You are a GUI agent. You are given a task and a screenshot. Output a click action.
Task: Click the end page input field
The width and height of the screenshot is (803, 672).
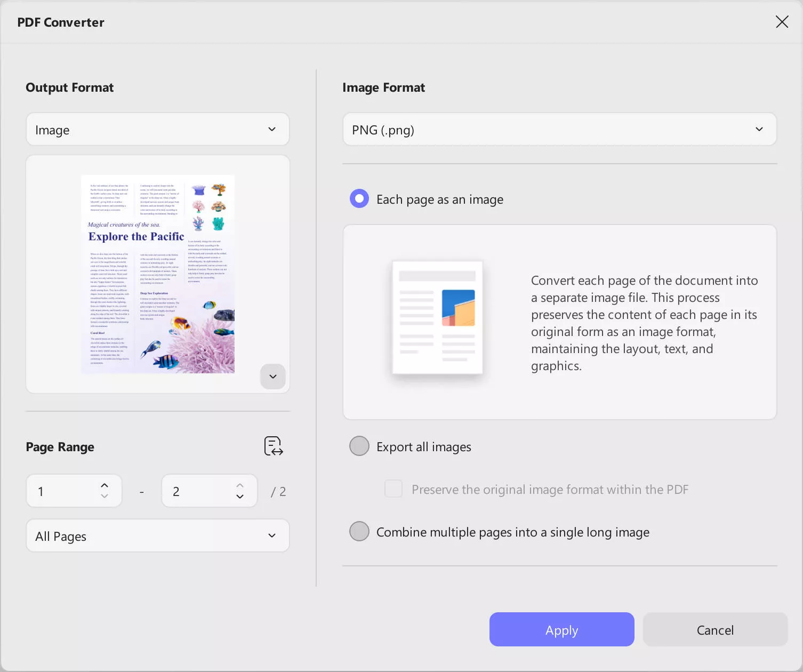pyautogui.click(x=197, y=491)
